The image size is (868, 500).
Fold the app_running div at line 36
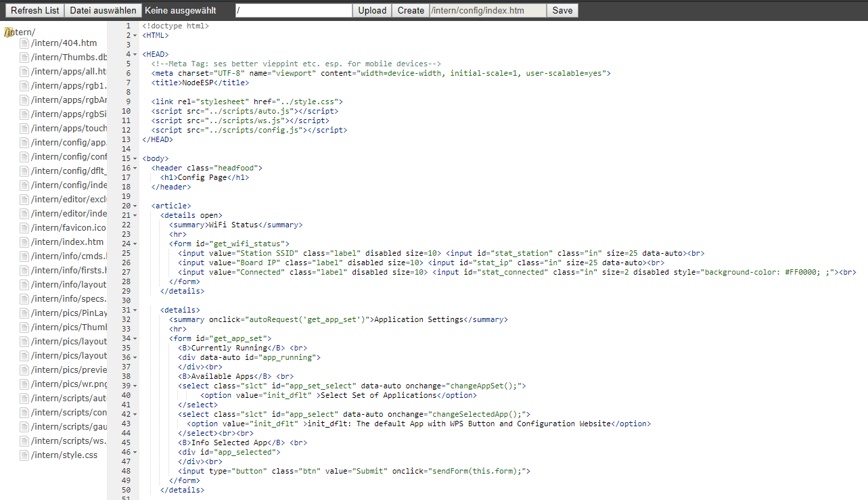pos(135,357)
